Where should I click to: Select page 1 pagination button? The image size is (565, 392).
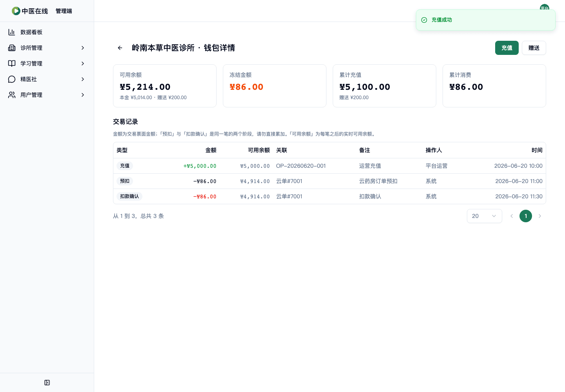(526, 216)
